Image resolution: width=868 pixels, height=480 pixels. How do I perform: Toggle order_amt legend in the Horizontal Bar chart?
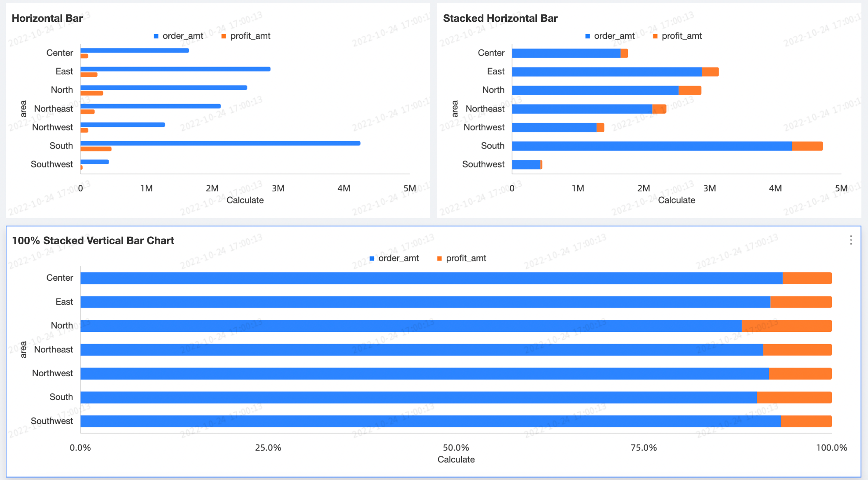coord(178,36)
